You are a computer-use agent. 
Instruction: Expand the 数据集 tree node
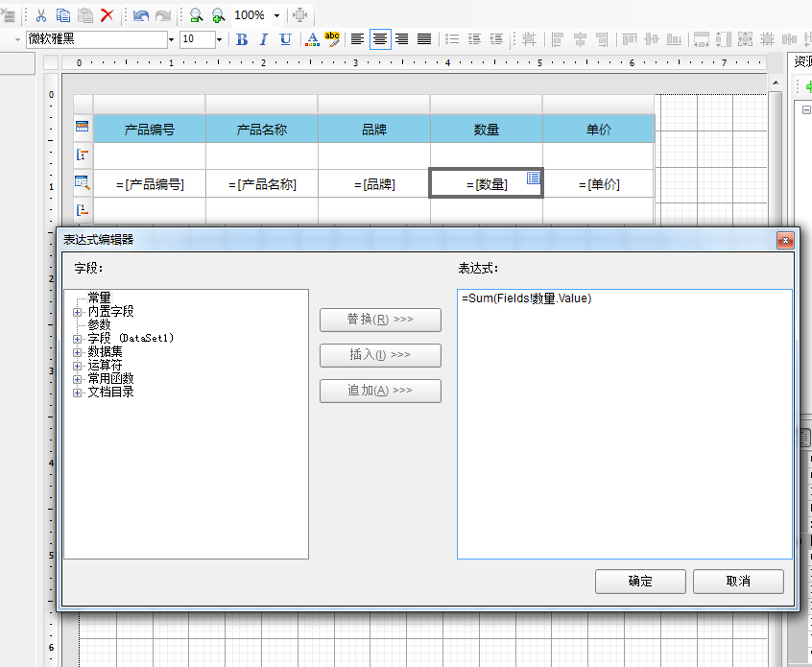[x=77, y=352]
